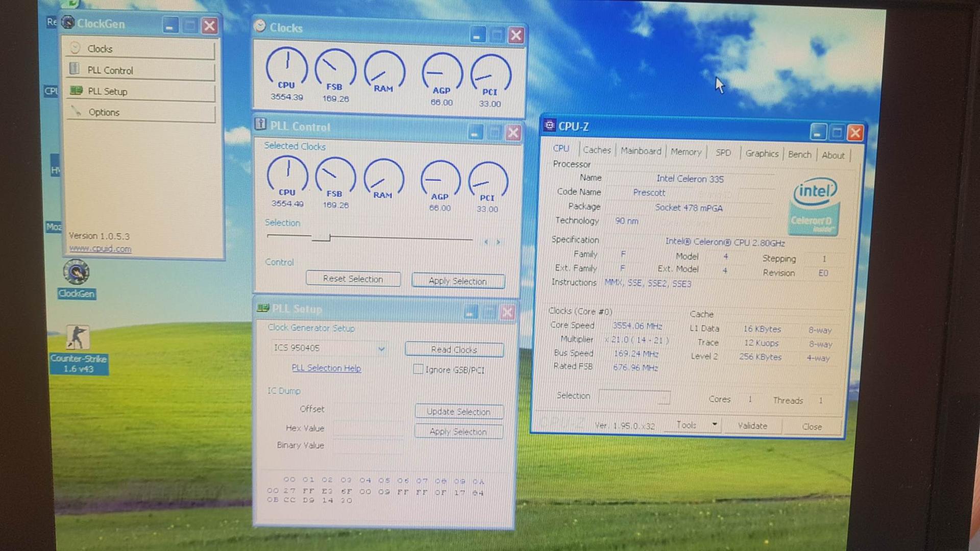Click Update Selection in PLL Setup
Viewport: 980px width, 551px height.
(x=458, y=411)
